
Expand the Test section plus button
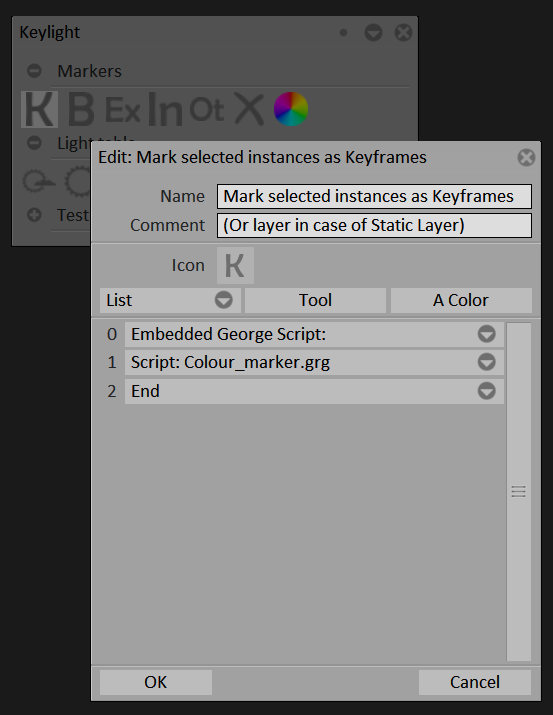pyautogui.click(x=34, y=215)
